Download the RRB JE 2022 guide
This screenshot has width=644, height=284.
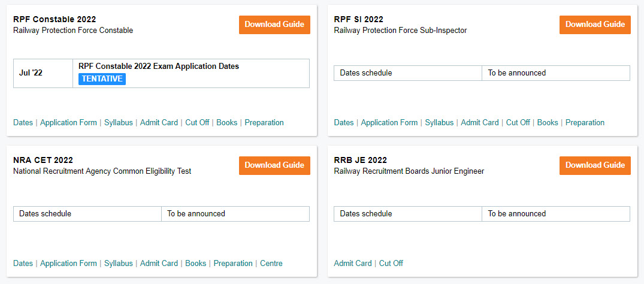pos(595,165)
